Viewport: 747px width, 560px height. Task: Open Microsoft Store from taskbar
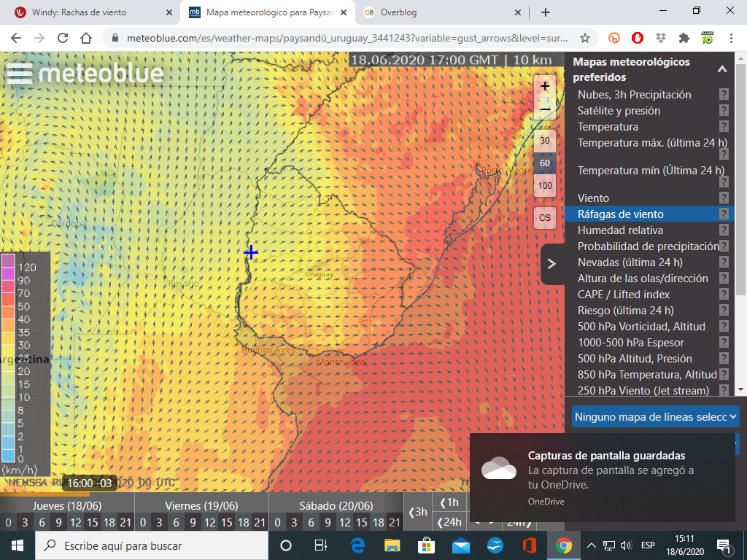coord(426,545)
